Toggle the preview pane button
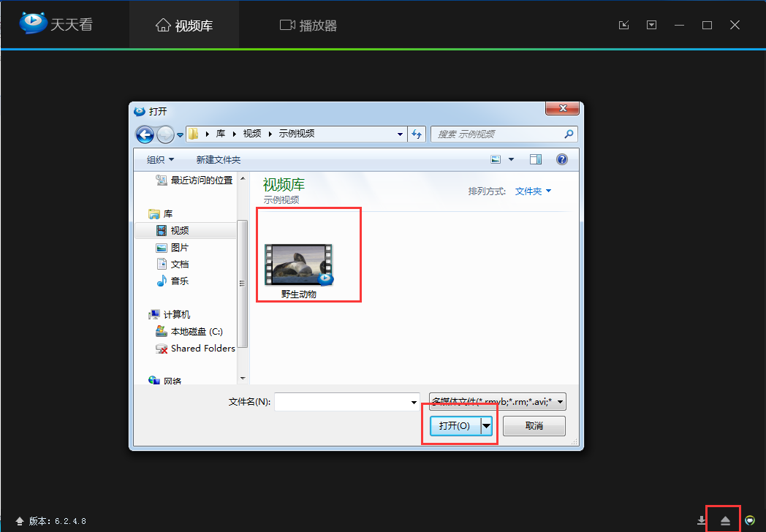 pyautogui.click(x=536, y=159)
